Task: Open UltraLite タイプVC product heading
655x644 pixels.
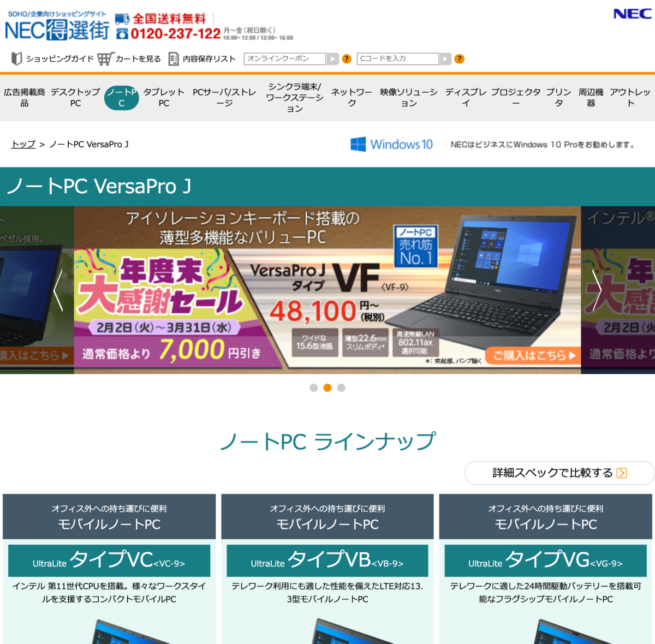Action: (x=109, y=560)
